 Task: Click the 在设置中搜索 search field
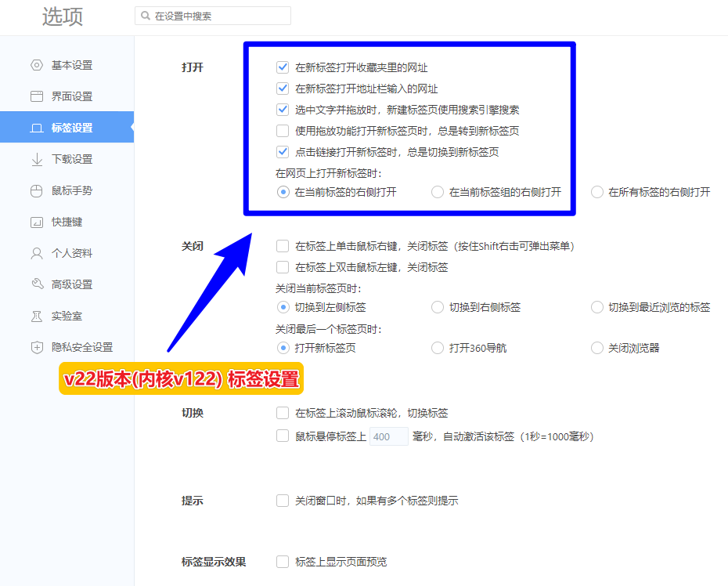pyautogui.click(x=213, y=16)
